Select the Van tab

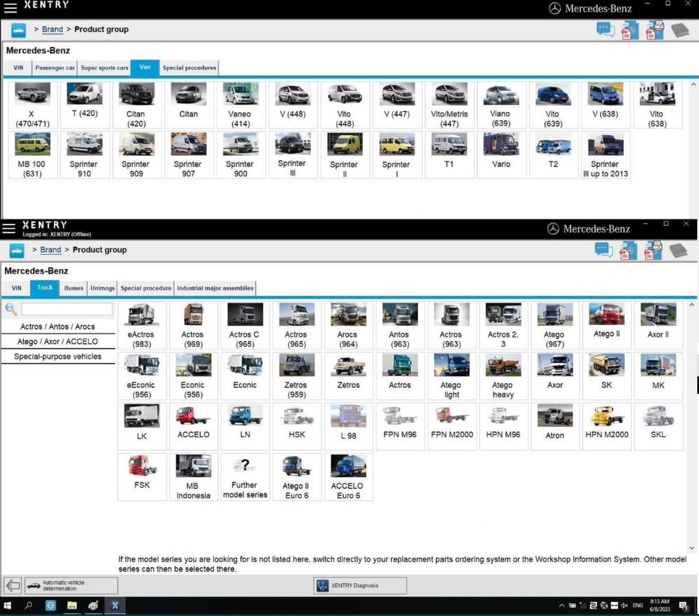[145, 67]
